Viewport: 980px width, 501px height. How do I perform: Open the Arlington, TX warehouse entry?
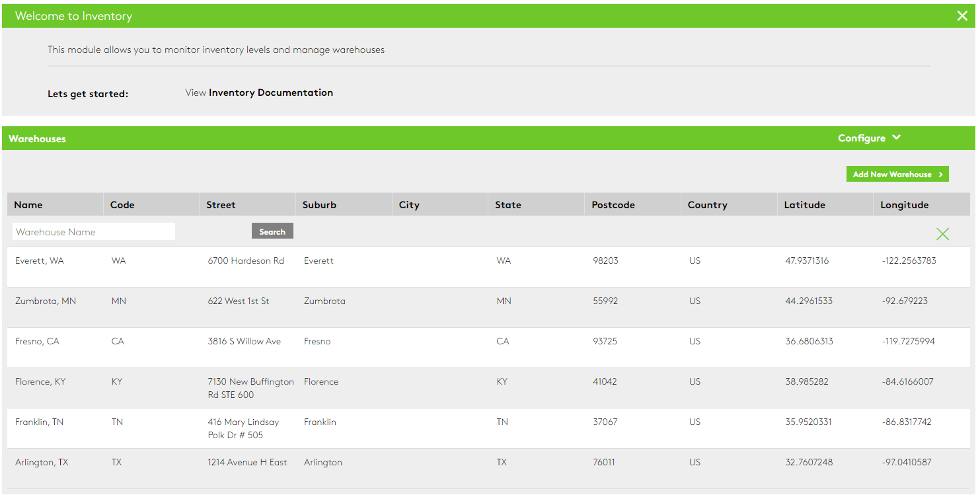(x=42, y=462)
